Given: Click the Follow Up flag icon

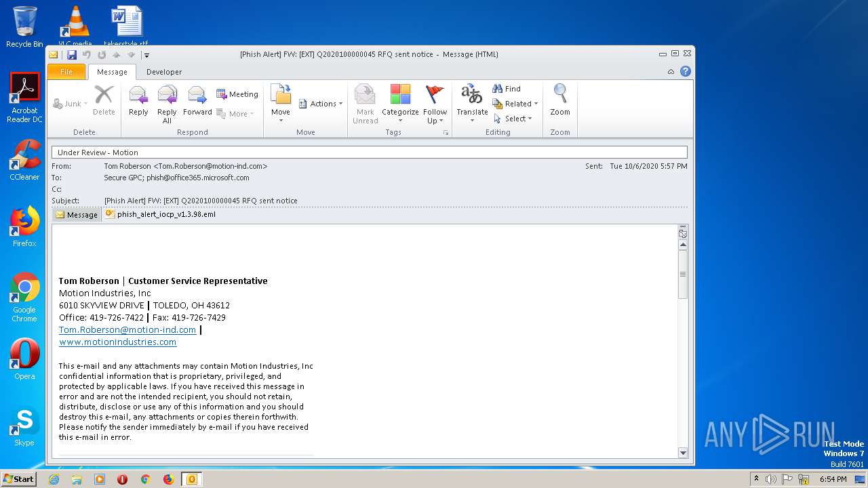Looking at the screenshot, I should coord(435,95).
